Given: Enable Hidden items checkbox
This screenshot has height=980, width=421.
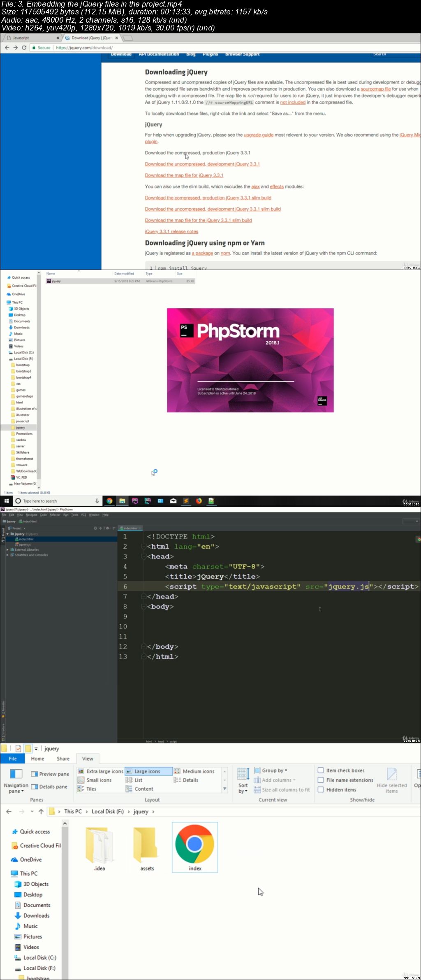Looking at the screenshot, I should pos(321,789).
